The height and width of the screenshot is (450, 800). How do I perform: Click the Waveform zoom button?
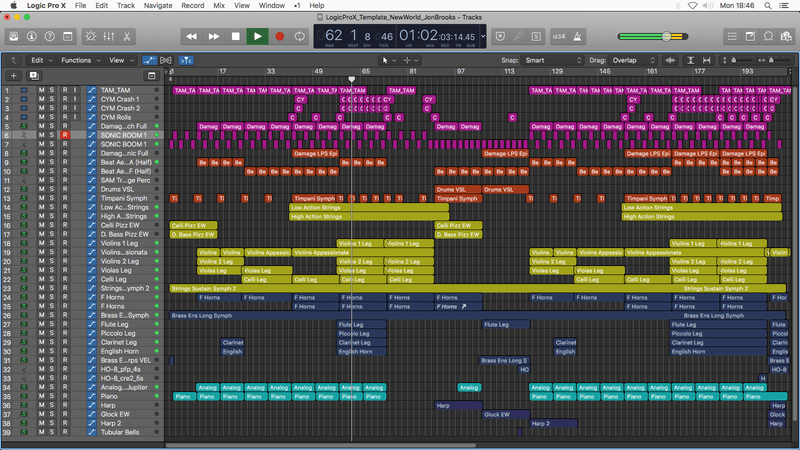click(x=670, y=60)
